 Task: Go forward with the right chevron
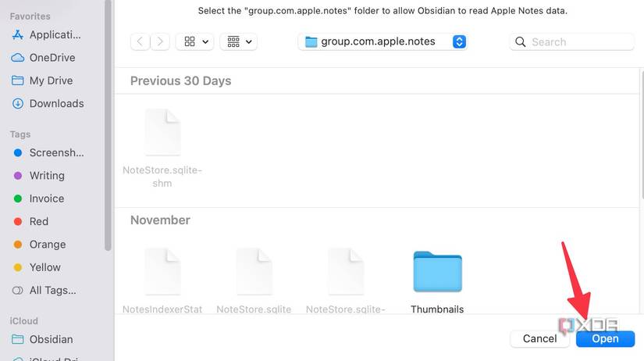(x=160, y=41)
